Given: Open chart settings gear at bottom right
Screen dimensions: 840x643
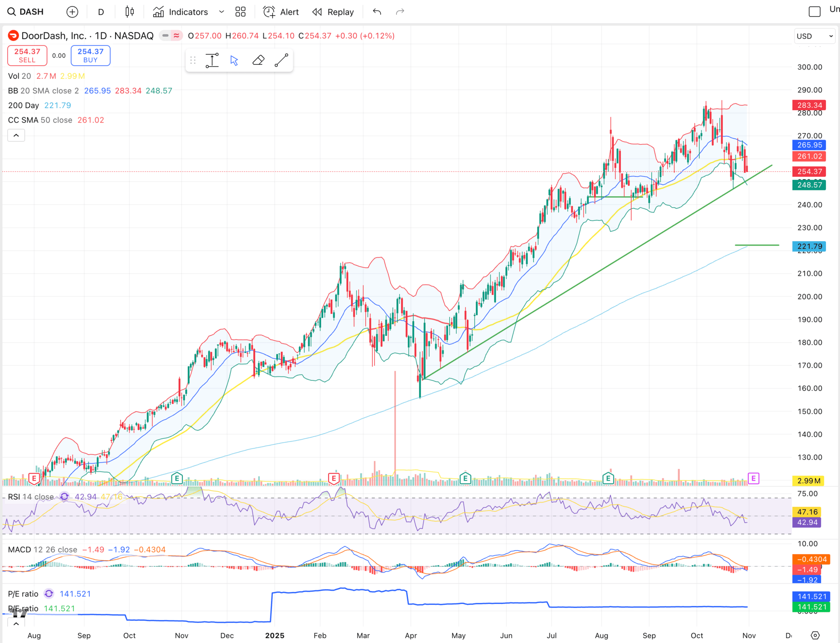Looking at the screenshot, I should (x=815, y=635).
